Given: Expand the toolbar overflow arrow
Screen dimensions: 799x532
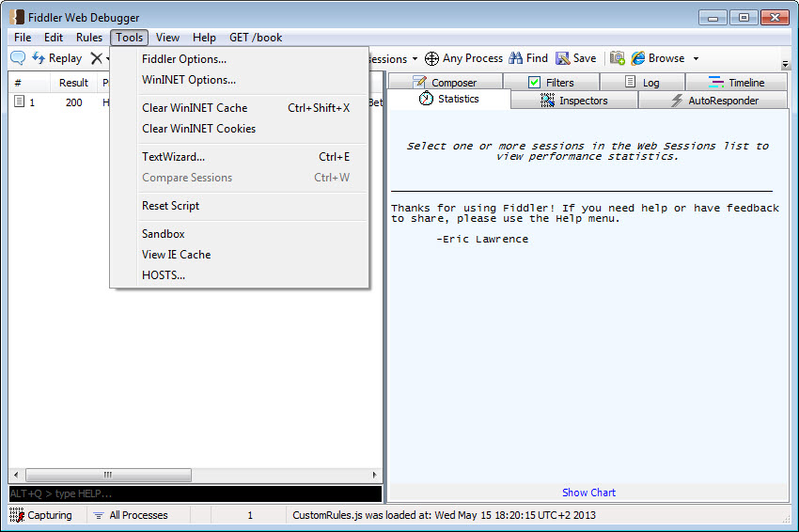Looking at the screenshot, I should 785,64.
